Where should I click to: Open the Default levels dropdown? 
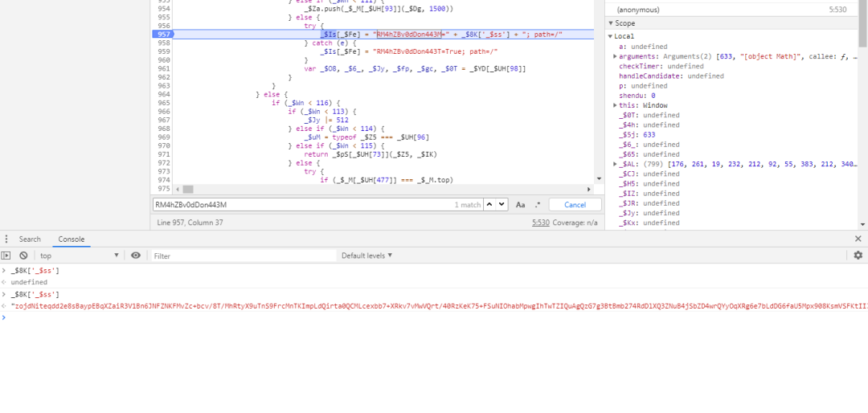[x=367, y=256]
